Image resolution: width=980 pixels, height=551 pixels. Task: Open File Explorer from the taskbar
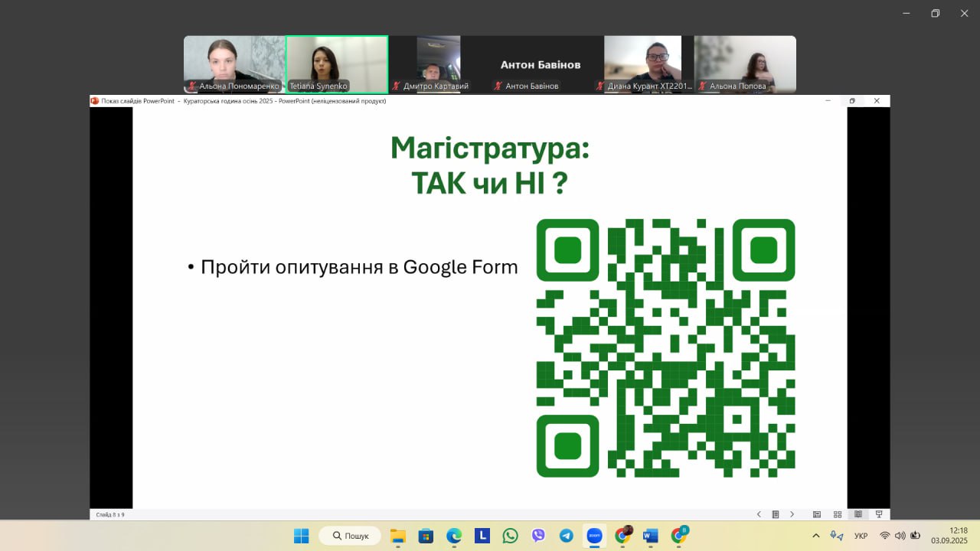[x=397, y=536]
